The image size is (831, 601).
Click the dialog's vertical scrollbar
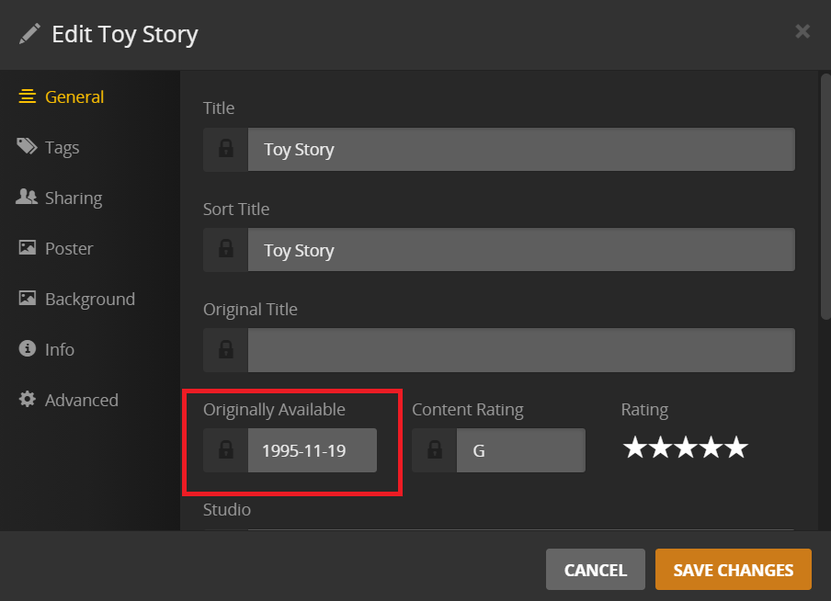825,197
